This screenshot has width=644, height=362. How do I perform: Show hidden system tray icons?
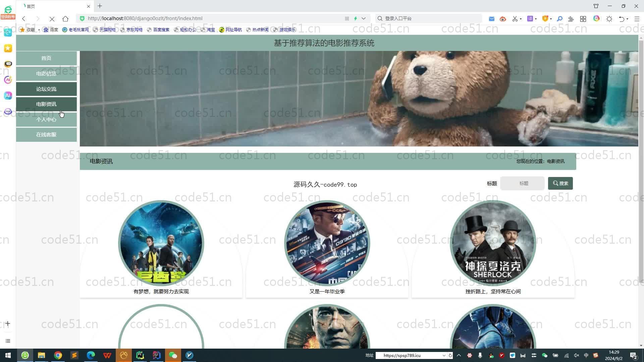[x=459, y=355]
